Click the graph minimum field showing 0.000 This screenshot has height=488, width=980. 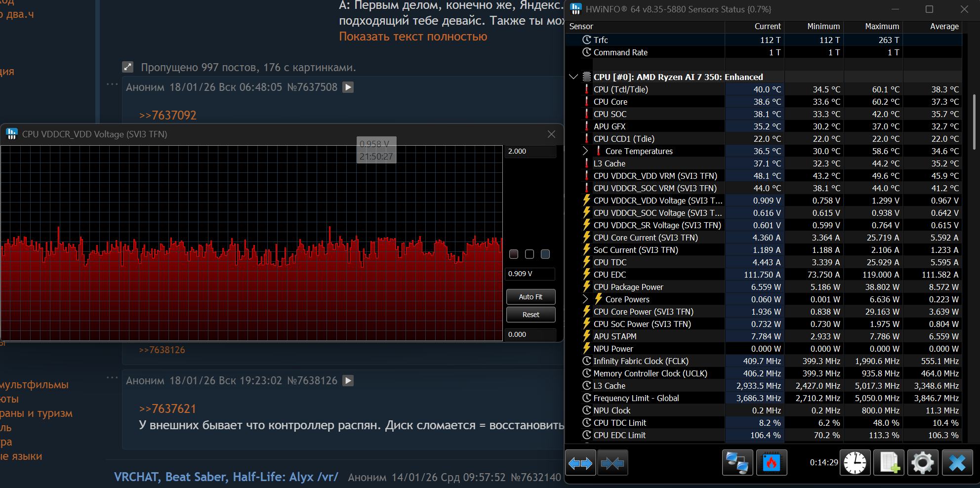[x=531, y=334]
